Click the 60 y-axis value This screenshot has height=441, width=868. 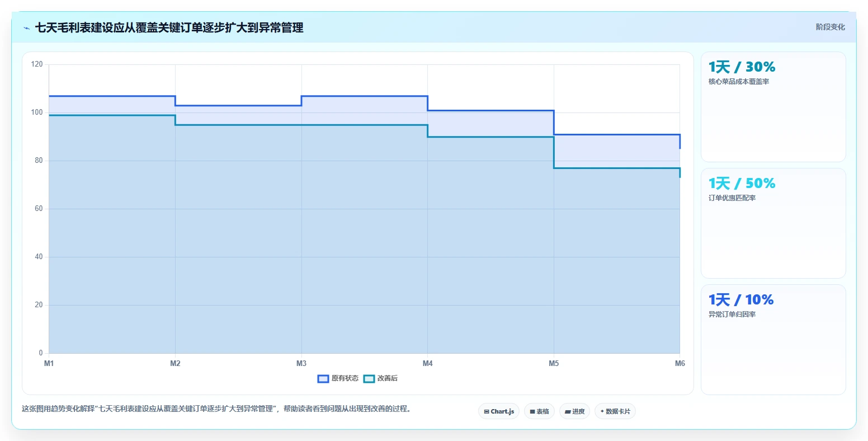(39, 209)
